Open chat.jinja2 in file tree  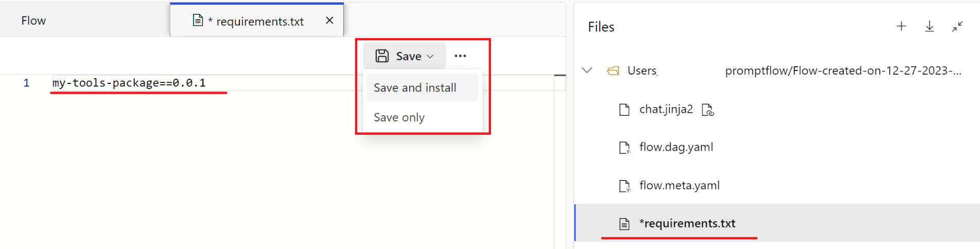[x=666, y=109]
